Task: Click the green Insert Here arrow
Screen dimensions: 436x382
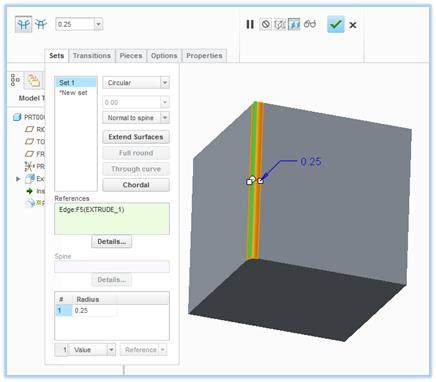Action: tap(30, 191)
